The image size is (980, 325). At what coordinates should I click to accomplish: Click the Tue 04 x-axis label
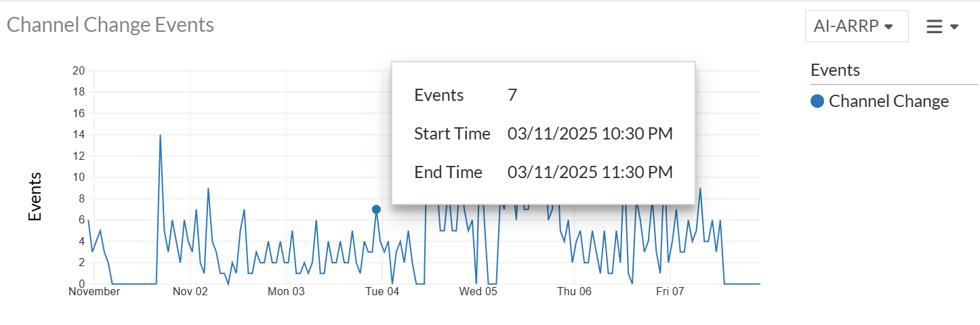pyautogui.click(x=382, y=292)
